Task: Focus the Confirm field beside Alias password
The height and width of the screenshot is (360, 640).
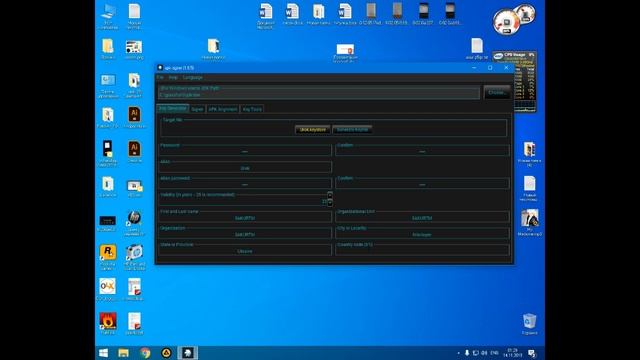Action: tap(422, 184)
